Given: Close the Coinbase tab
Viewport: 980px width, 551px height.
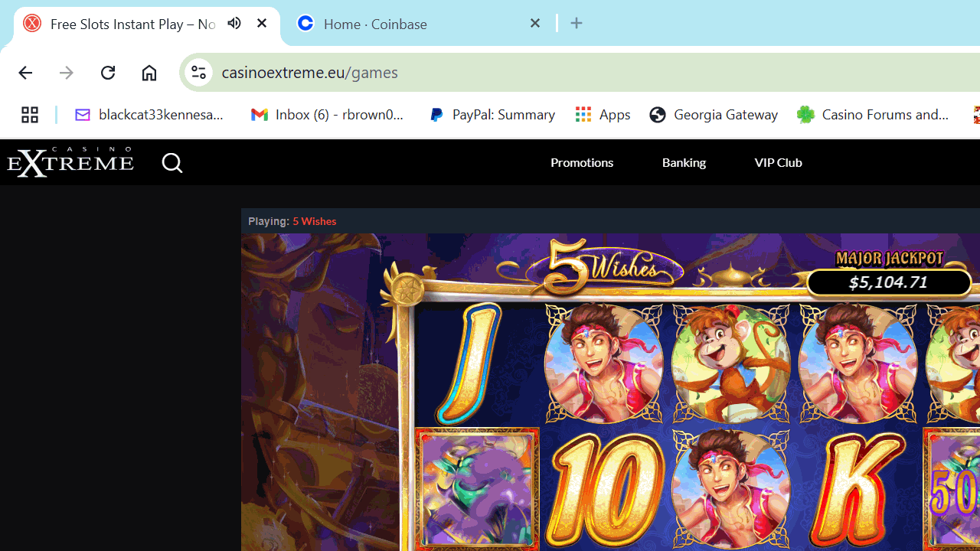Looking at the screenshot, I should 535,23.
